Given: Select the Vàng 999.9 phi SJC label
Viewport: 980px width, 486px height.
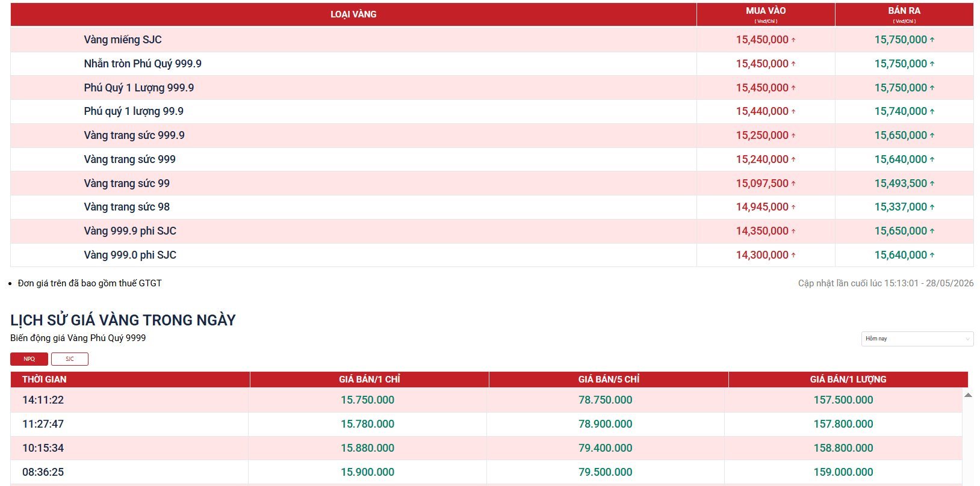Looking at the screenshot, I should coord(130,231).
